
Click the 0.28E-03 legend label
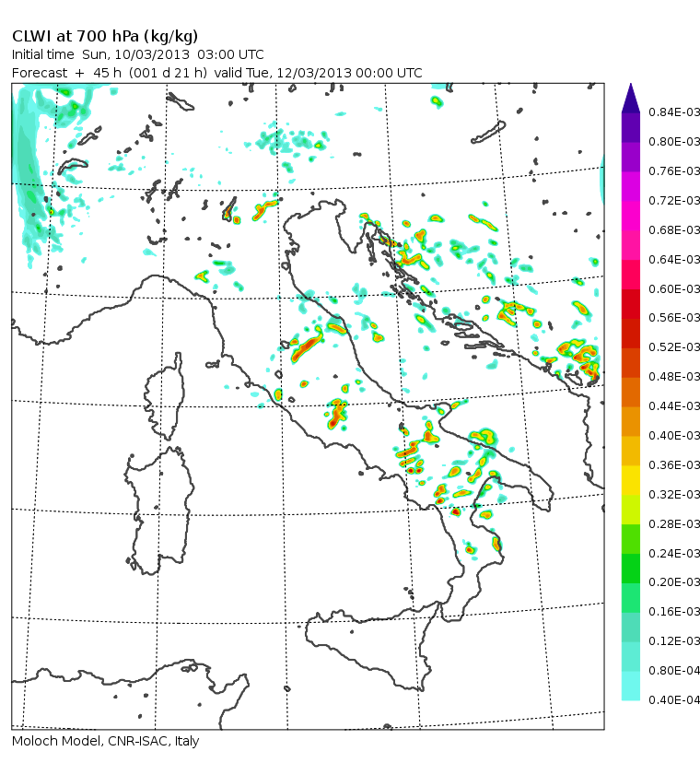674,524
